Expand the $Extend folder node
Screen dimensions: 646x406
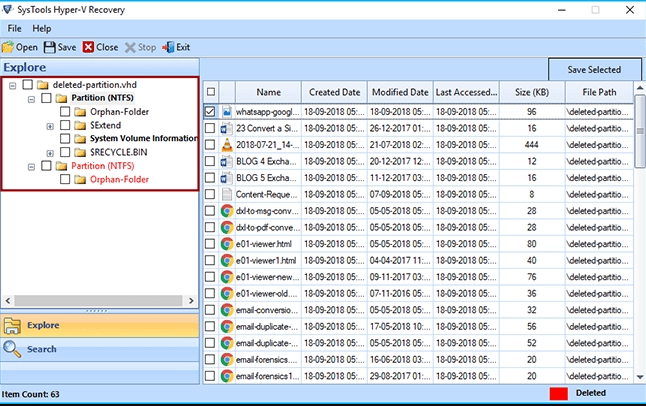pyautogui.click(x=50, y=126)
